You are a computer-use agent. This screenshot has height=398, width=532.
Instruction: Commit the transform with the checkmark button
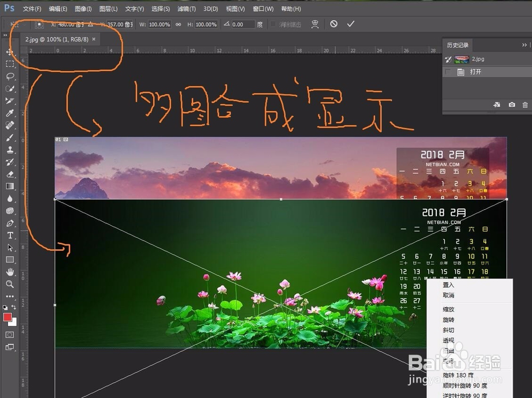(x=350, y=24)
